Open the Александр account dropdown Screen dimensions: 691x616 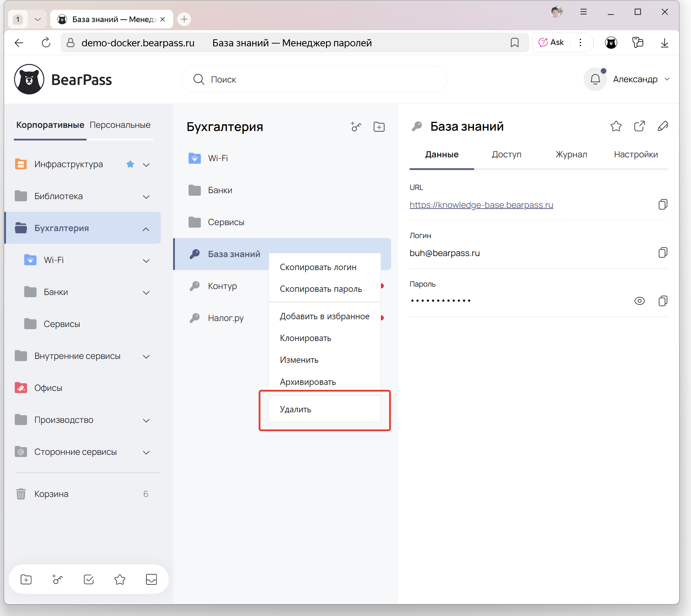tap(641, 79)
